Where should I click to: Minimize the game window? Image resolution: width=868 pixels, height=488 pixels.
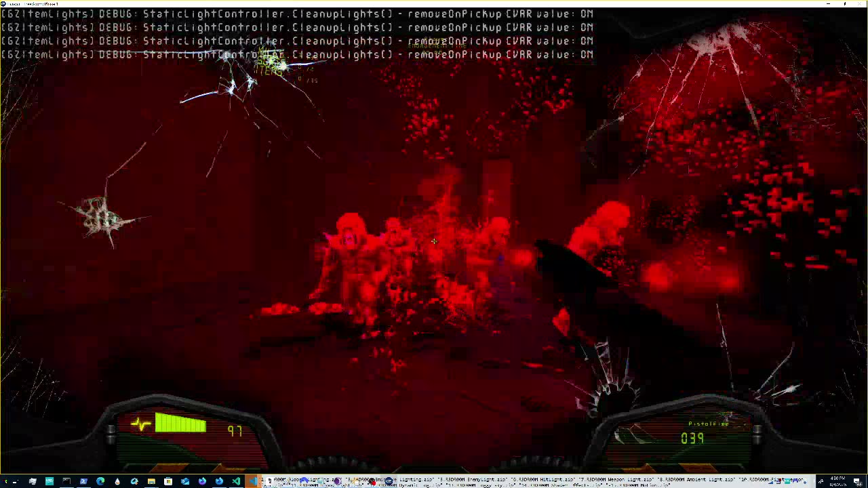829,3
